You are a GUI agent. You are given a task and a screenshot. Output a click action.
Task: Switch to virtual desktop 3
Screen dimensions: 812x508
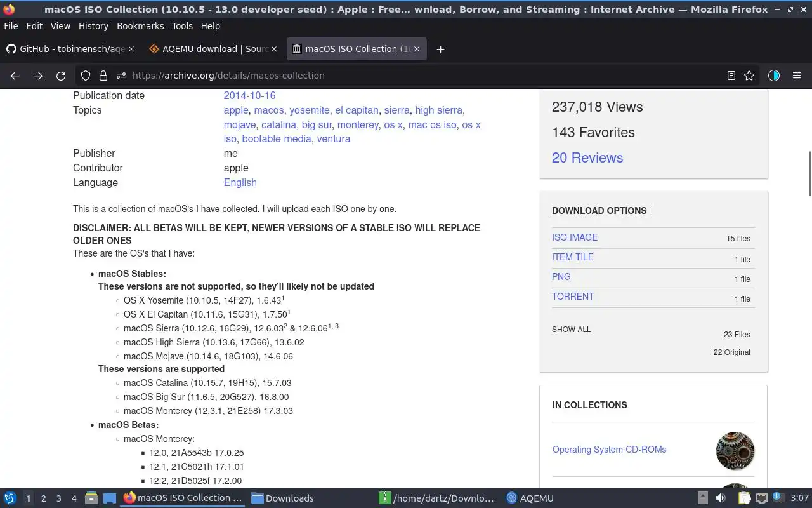pyautogui.click(x=59, y=498)
